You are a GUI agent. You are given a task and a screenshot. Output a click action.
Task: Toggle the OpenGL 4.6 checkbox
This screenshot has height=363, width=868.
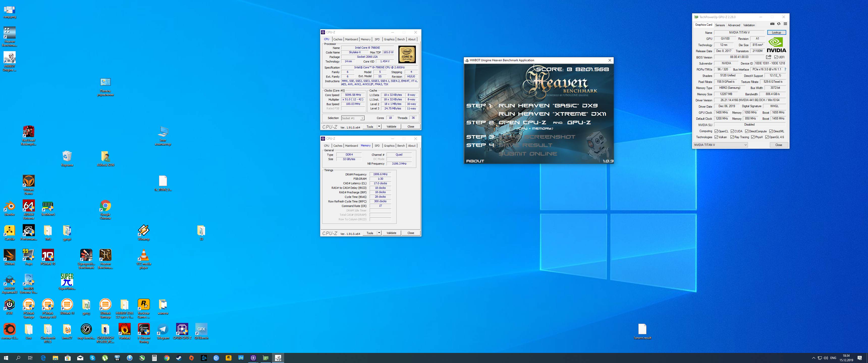click(767, 137)
